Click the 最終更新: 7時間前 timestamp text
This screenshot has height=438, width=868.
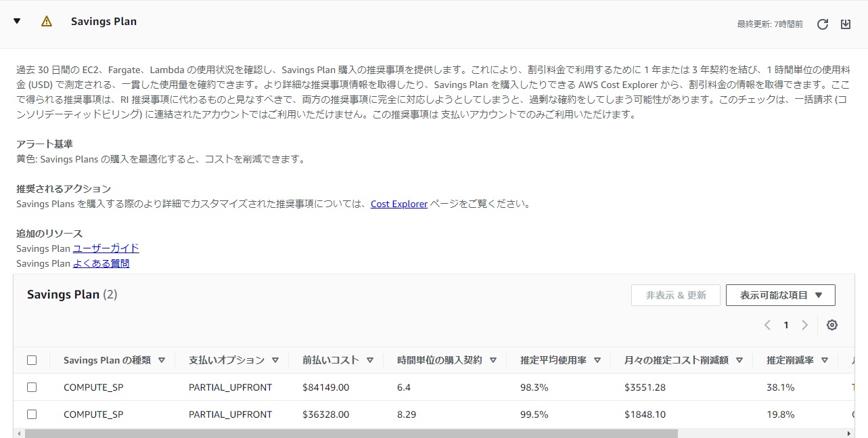click(770, 24)
